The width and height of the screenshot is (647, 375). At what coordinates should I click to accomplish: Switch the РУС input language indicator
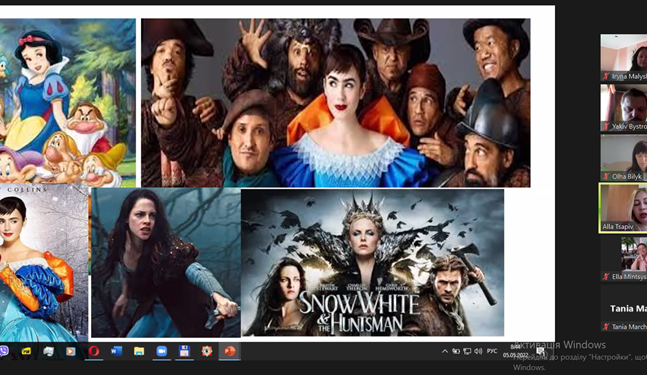tap(492, 351)
